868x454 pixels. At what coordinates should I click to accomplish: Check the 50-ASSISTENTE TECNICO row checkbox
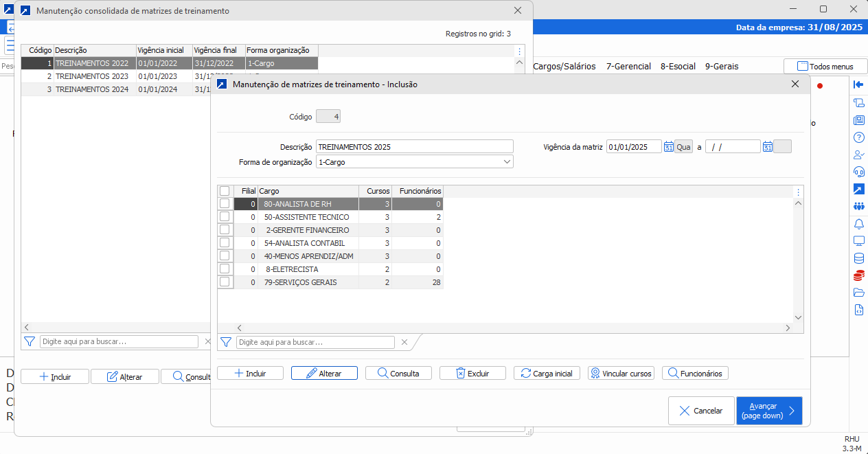click(225, 216)
